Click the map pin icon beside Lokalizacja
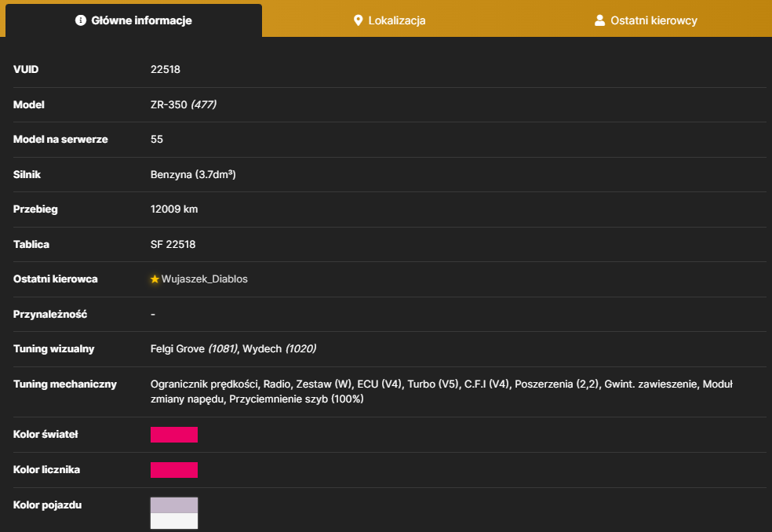This screenshot has width=772, height=532. [x=358, y=20]
